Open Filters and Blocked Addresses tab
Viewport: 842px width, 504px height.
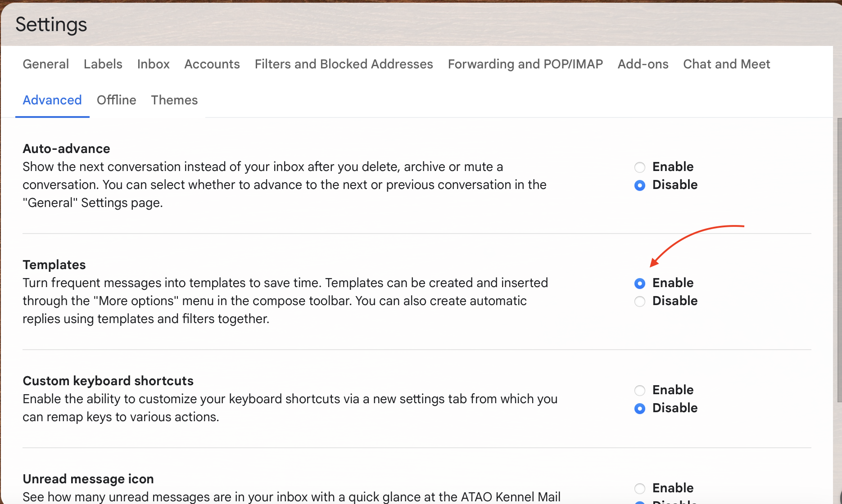(344, 64)
